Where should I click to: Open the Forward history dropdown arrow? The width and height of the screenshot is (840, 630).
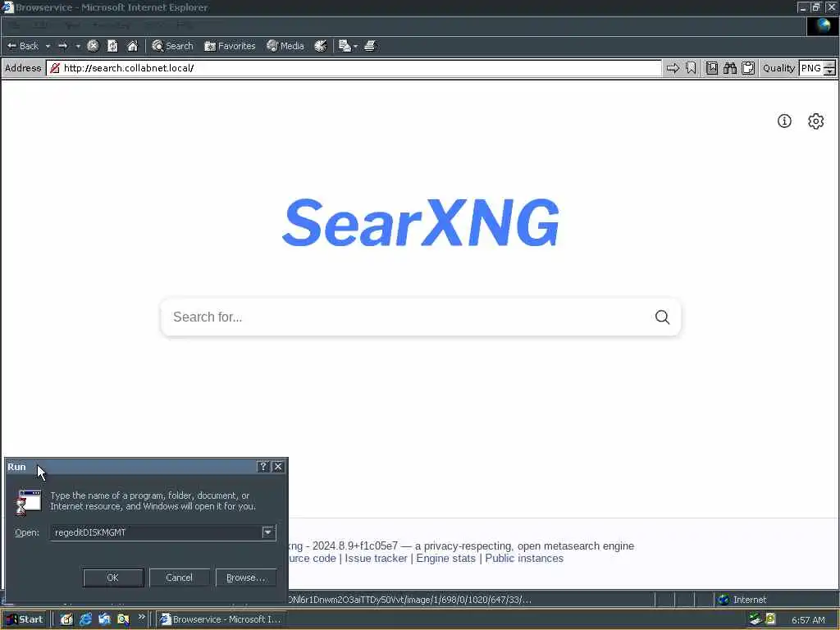coord(78,46)
